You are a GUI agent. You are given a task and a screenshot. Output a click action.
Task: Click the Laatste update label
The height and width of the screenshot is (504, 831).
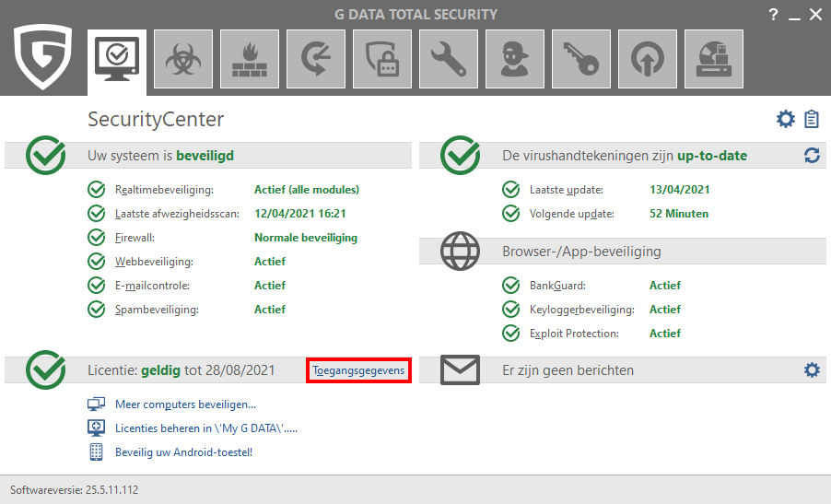(566, 190)
